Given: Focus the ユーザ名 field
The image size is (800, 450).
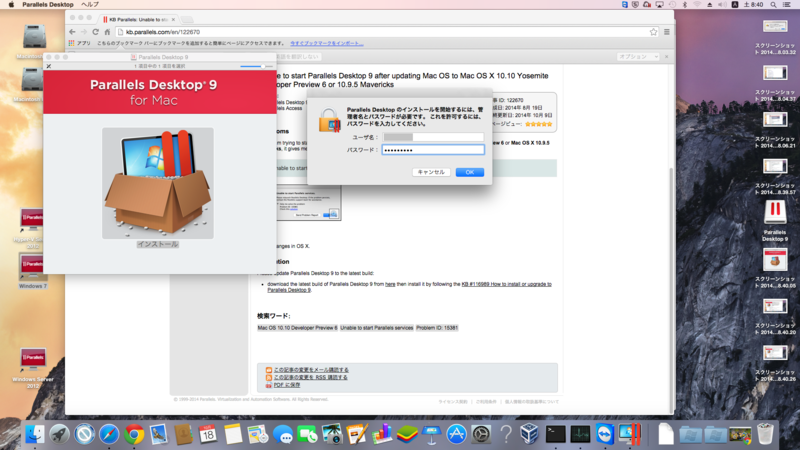Looking at the screenshot, I should (x=433, y=137).
